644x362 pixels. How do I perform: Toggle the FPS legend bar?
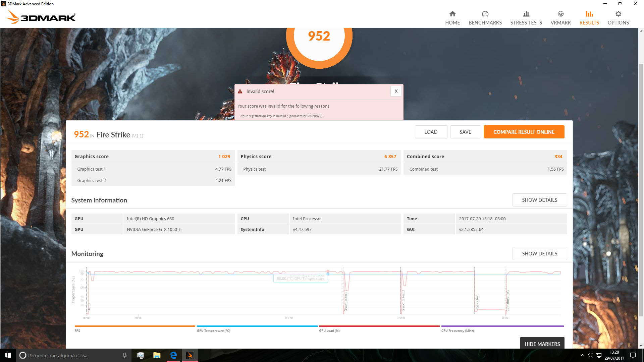[x=135, y=326]
